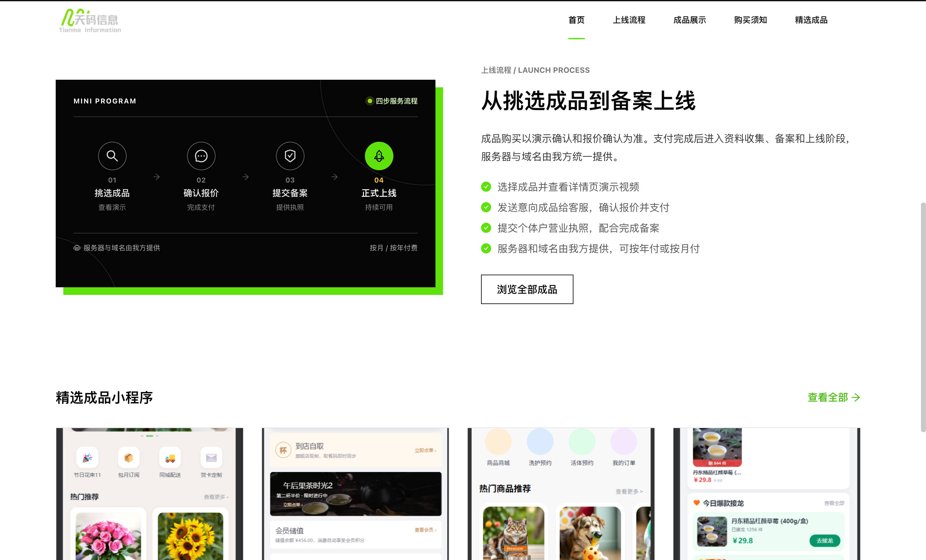Image resolution: width=926 pixels, height=560 pixels.
Task: Click 立即点单 in the 到店自取 row
Action: tap(425, 450)
